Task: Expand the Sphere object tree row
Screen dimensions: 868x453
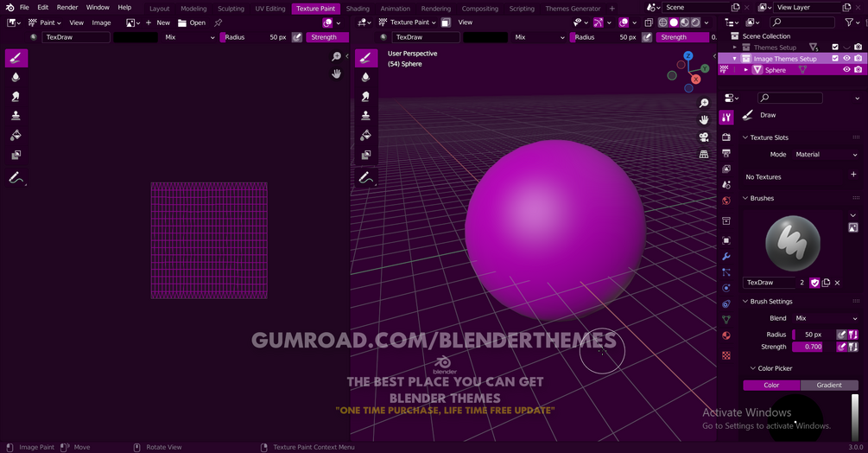Action: (745, 70)
